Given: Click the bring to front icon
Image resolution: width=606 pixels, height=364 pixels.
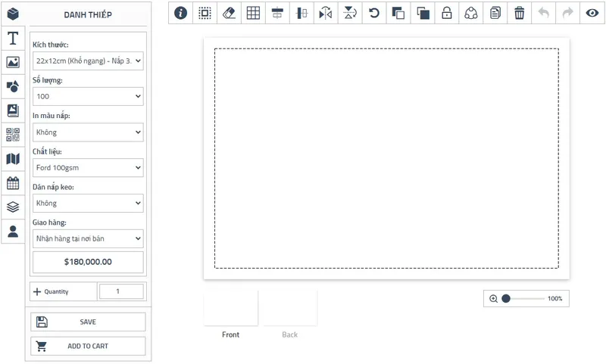Looking at the screenshot, I should click(x=423, y=13).
